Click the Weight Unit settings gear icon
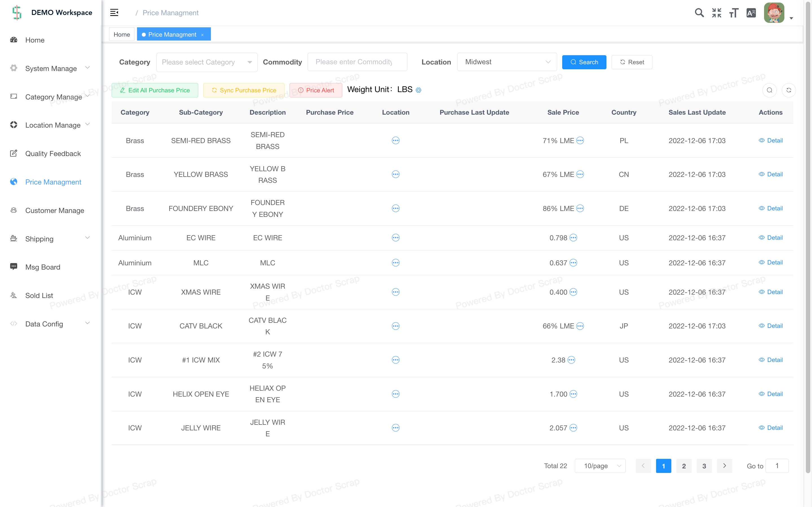The height and width of the screenshot is (507, 812). 418,90
